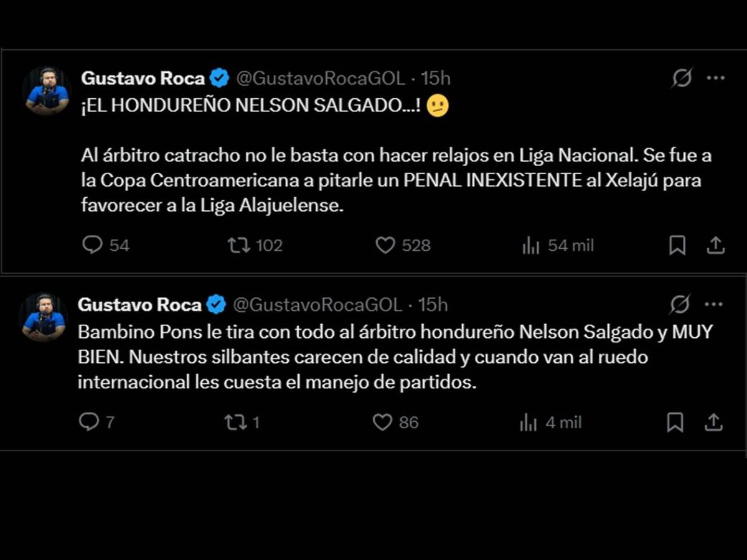Image resolution: width=747 pixels, height=560 pixels.
Task: Reply to the first Nelson Salgado tweet
Action: (94, 245)
